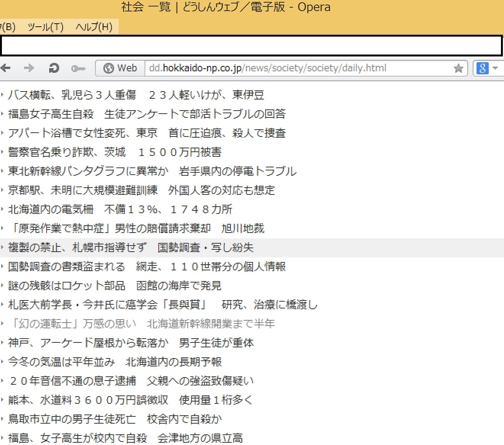Image resolution: width=504 pixels, height=445 pixels.
Task: Open the ツール(T) menu
Action: (46, 27)
